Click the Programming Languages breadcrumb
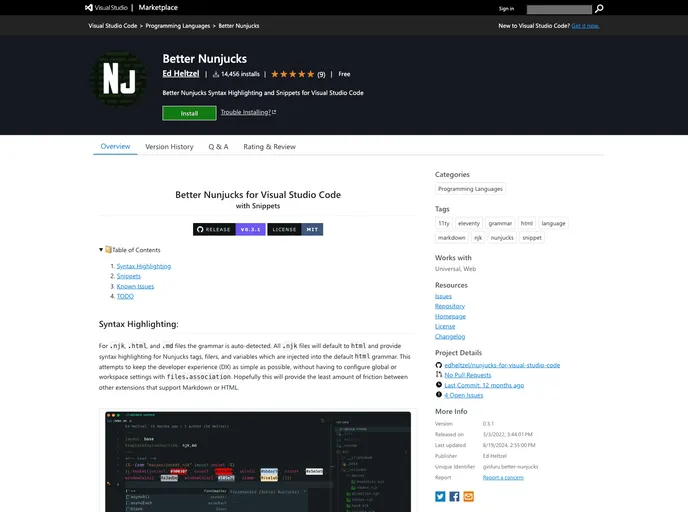Screen dimensions: 688x512 click(x=178, y=26)
